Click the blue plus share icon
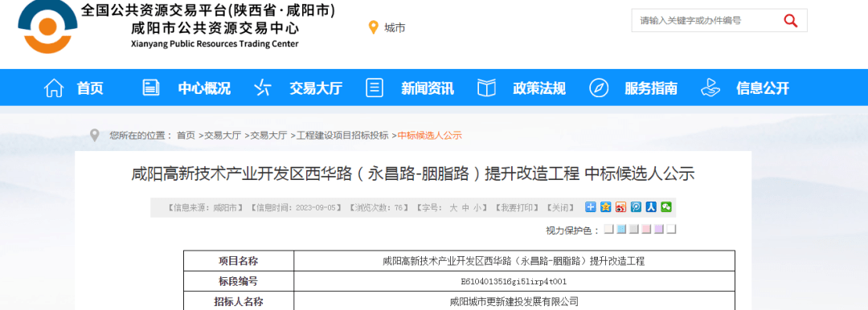 pos(591,207)
